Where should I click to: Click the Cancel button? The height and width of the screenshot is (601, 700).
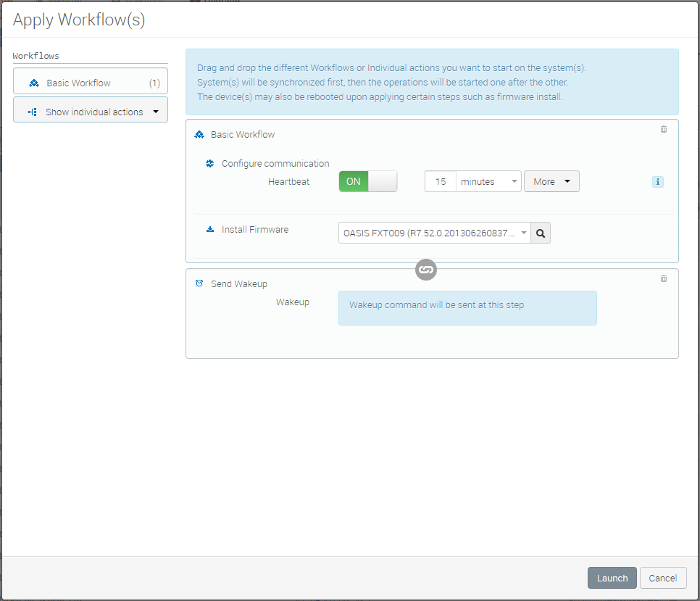coord(662,578)
